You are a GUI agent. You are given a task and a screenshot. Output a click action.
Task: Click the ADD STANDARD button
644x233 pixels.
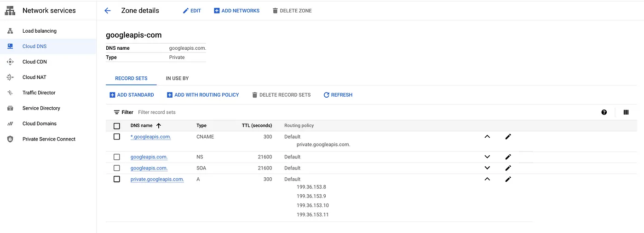click(x=132, y=95)
